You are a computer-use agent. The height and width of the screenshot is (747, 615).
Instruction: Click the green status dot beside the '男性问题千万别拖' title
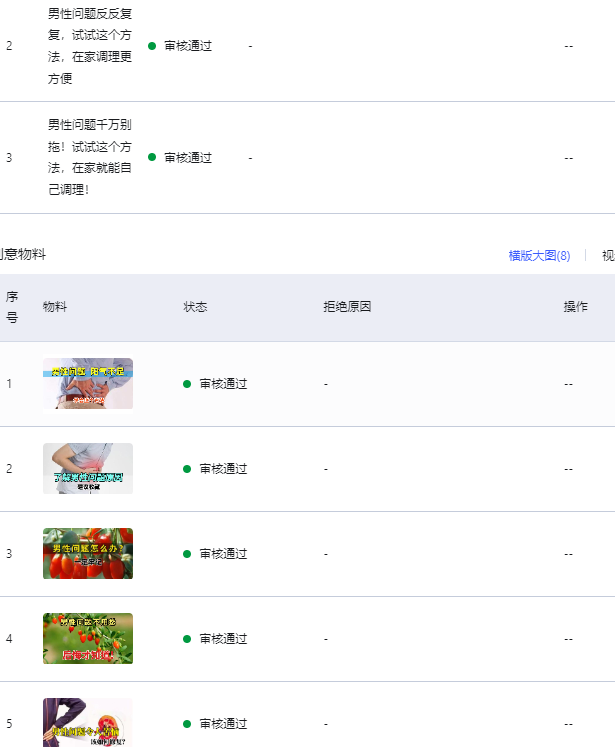152,157
